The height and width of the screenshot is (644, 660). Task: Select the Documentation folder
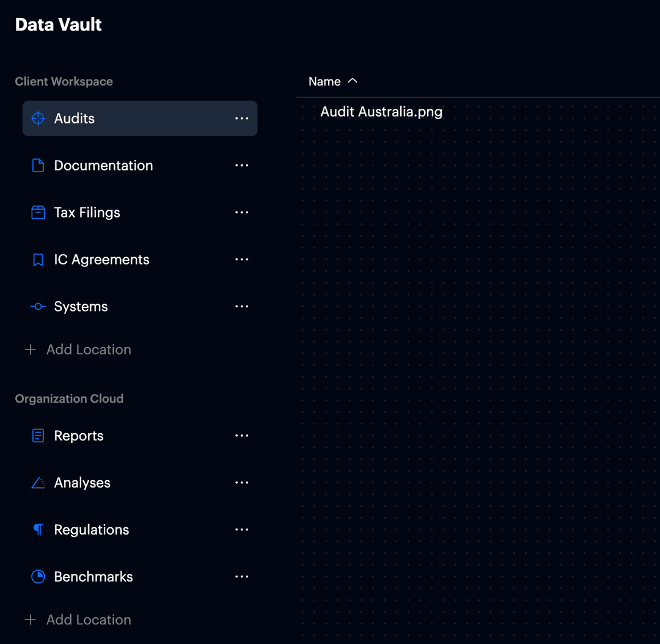[x=103, y=165]
